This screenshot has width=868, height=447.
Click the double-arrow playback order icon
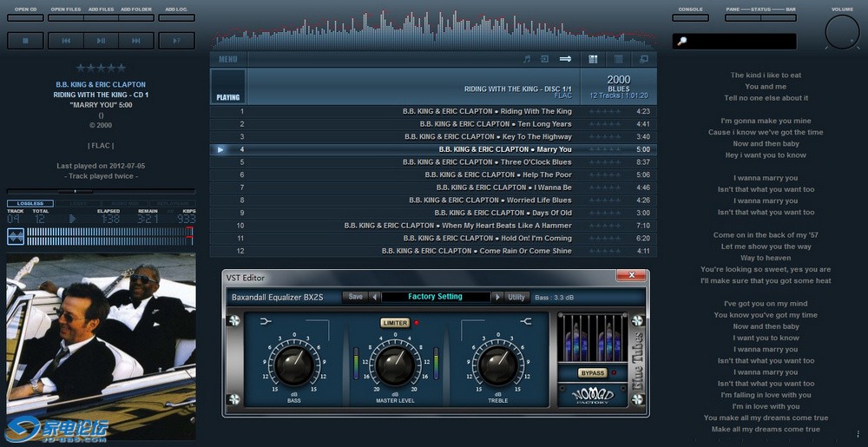point(565,59)
